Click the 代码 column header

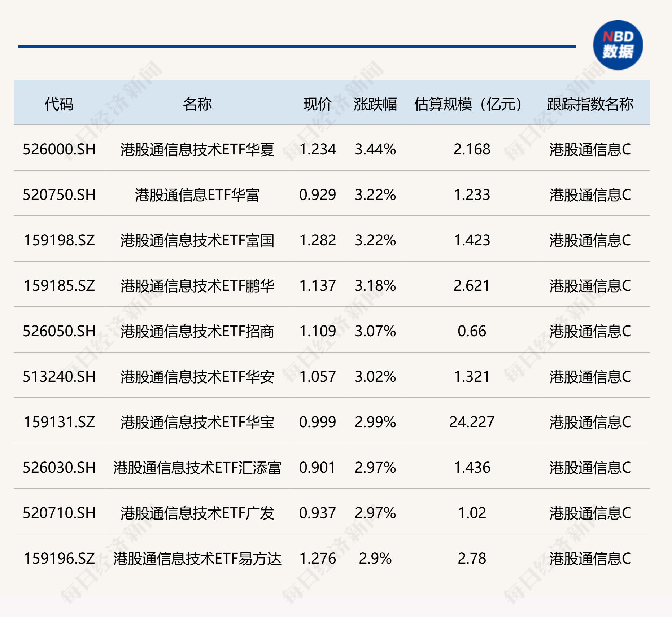(x=59, y=104)
